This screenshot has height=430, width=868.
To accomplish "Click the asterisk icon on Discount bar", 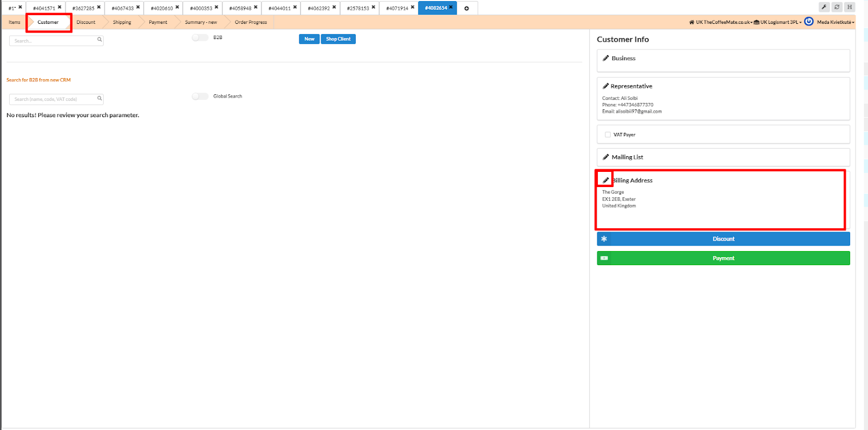I will 604,239.
